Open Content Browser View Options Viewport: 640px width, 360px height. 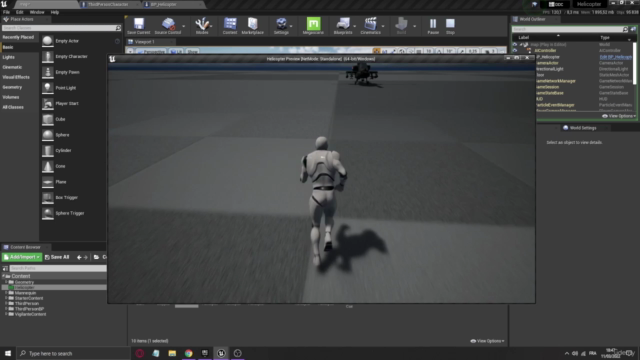pyautogui.click(x=487, y=341)
